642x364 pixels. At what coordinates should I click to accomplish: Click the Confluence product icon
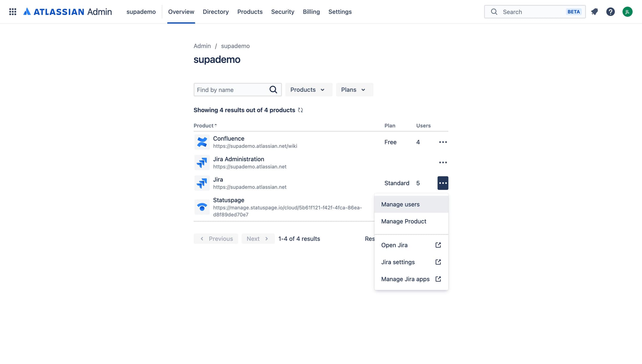(202, 142)
